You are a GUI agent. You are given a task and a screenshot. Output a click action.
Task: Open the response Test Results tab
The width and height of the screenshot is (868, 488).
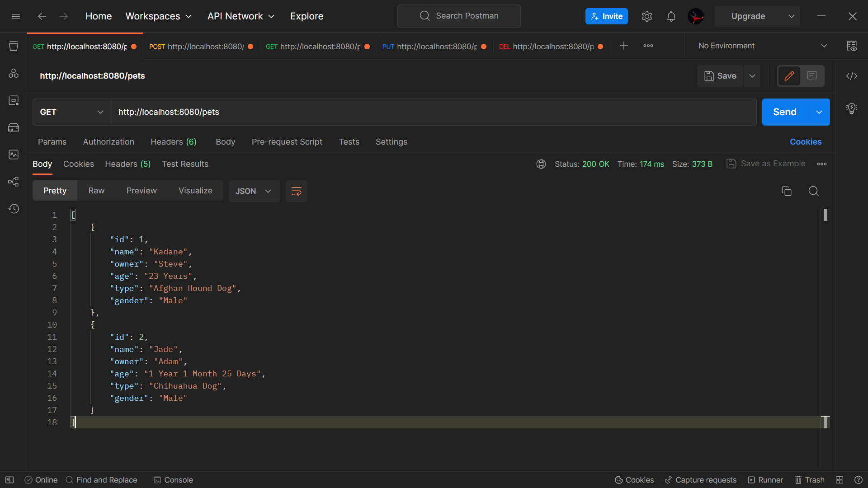point(185,164)
